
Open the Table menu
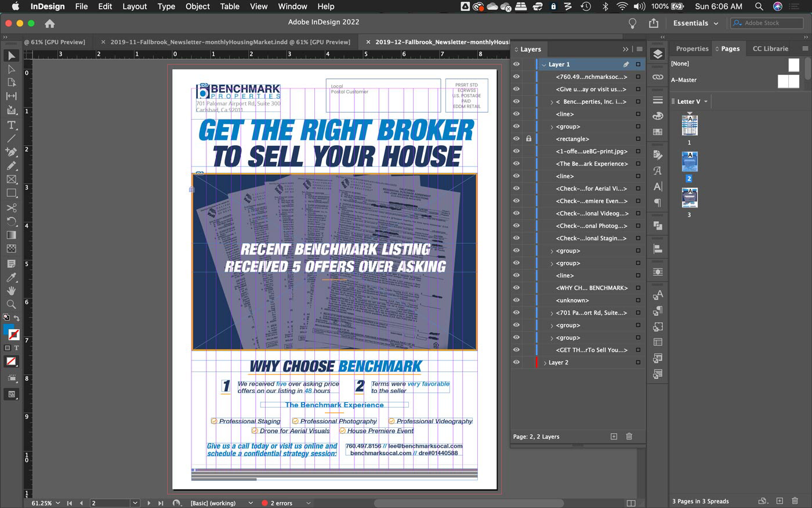click(x=230, y=6)
